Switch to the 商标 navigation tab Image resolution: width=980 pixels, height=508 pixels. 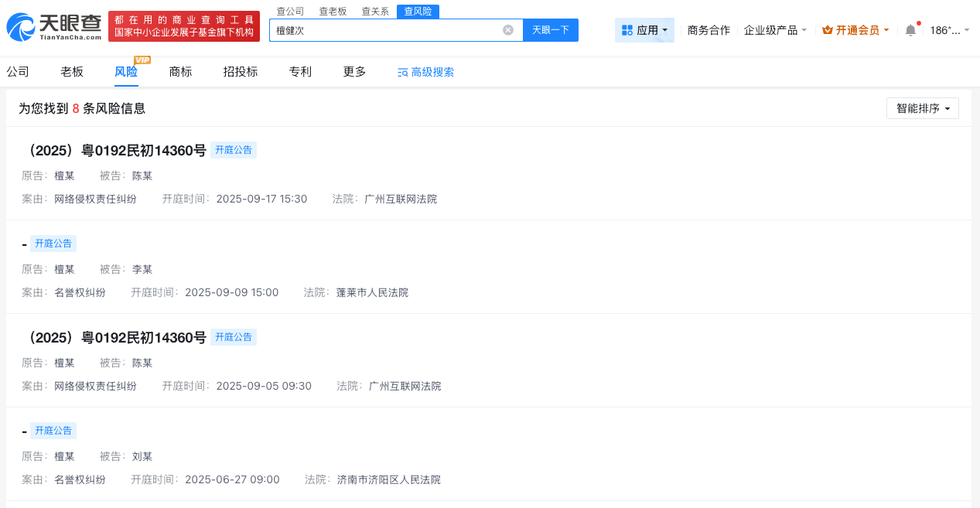pyautogui.click(x=180, y=71)
